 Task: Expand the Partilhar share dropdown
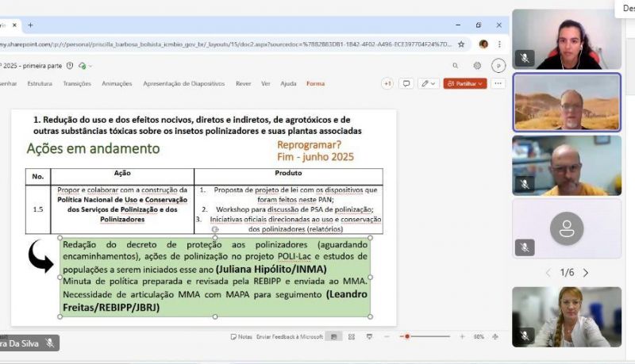(482, 83)
